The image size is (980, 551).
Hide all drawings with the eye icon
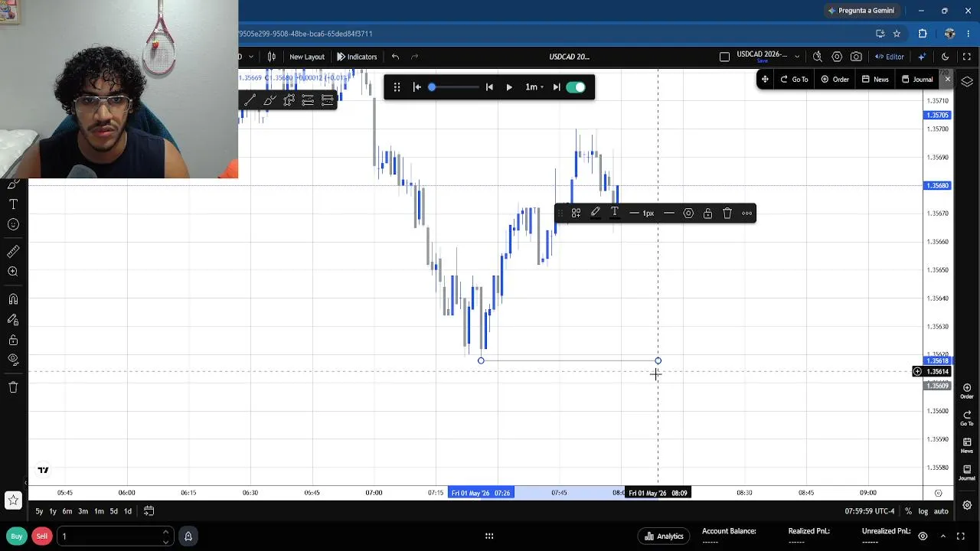tap(13, 360)
